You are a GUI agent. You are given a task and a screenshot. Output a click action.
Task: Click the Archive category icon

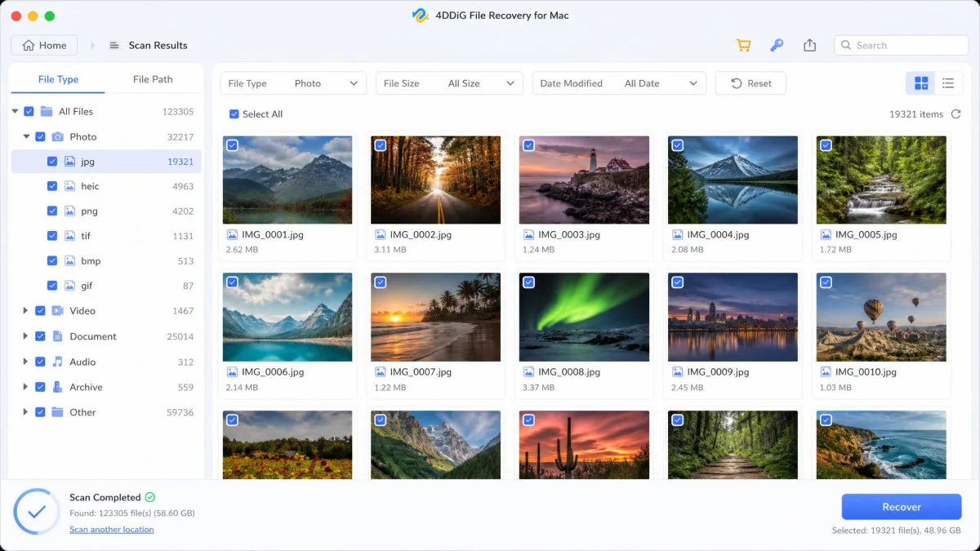pyautogui.click(x=58, y=387)
